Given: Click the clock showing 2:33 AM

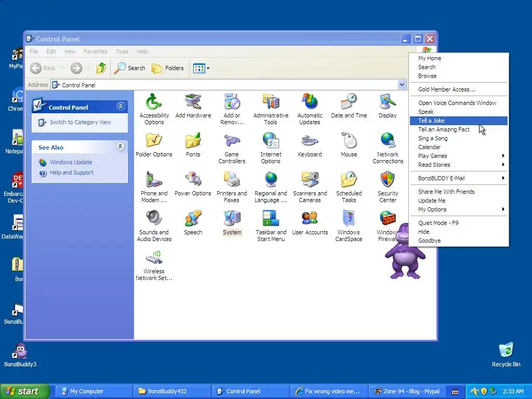Looking at the screenshot, I should [x=513, y=391].
